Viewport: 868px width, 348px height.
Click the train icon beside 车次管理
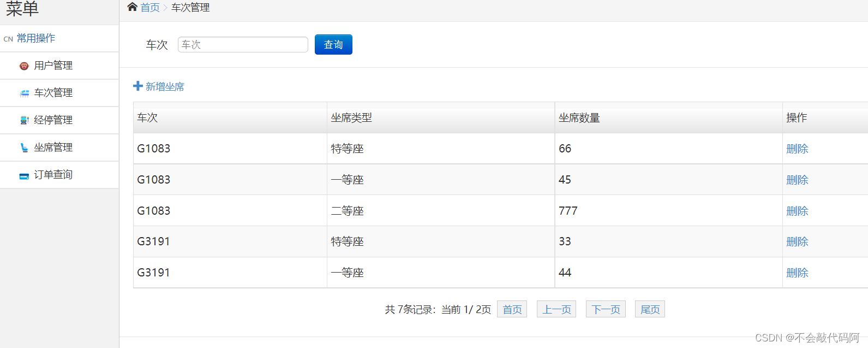tap(24, 93)
